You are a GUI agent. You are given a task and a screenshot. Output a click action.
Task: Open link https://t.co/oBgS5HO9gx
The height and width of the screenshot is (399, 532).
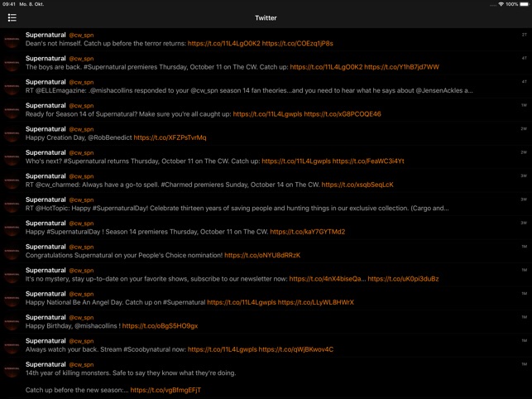tap(160, 326)
